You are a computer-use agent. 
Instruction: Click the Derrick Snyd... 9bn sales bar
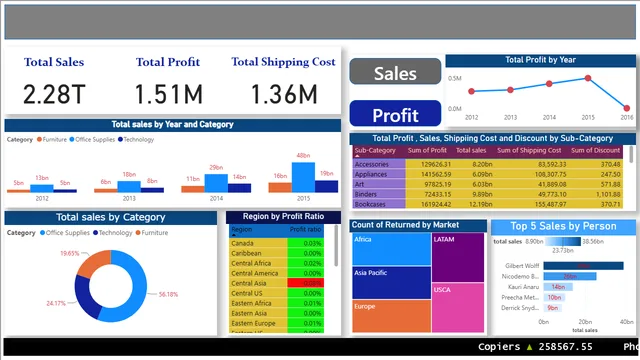point(553,308)
